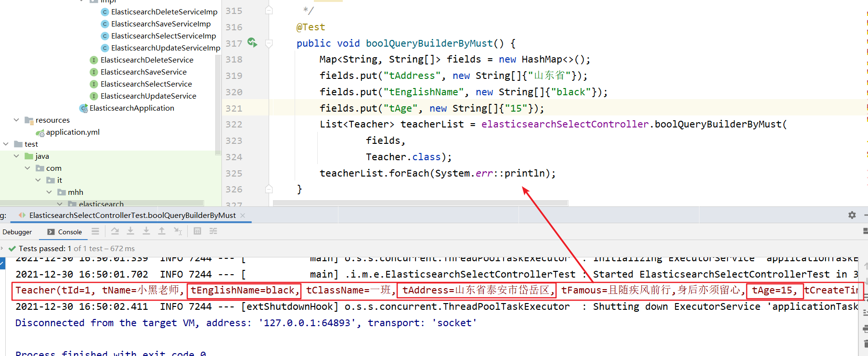This screenshot has width=868, height=356.
Task: Select ElasticsearchApplication in project tree
Action: pyautogui.click(x=132, y=108)
